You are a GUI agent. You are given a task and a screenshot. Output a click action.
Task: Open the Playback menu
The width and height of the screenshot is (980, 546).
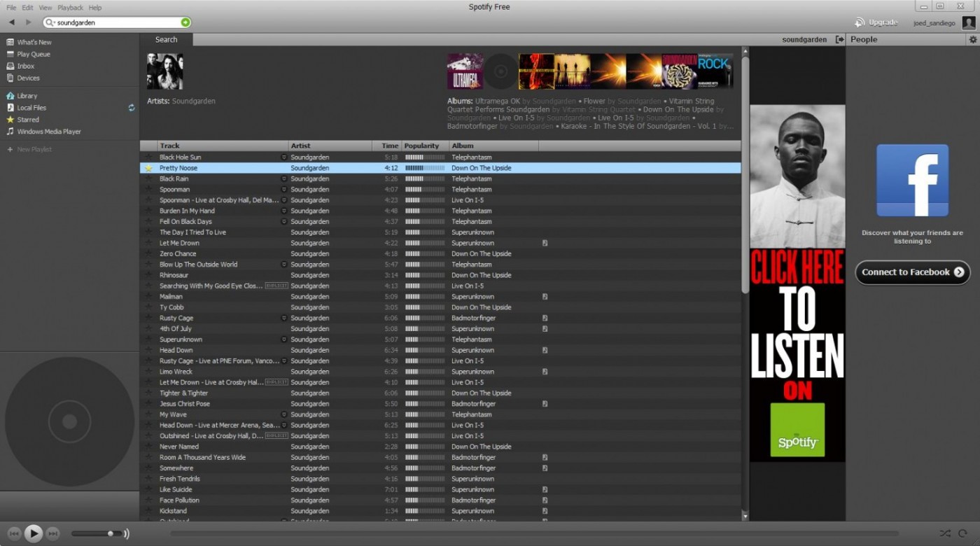[x=70, y=8]
